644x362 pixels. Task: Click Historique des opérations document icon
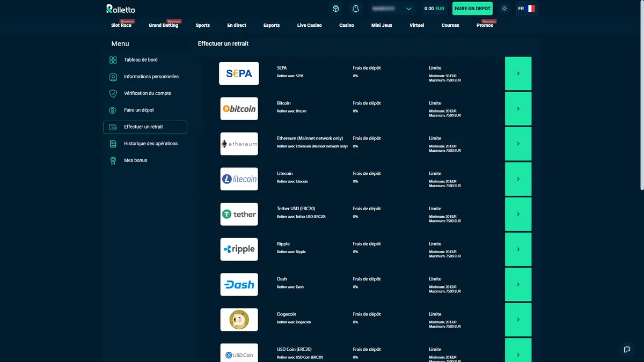113,144
